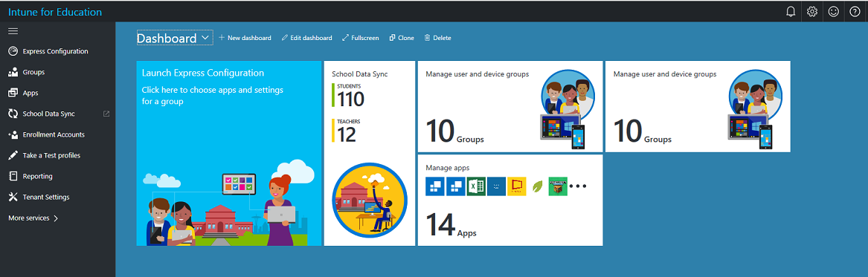Delete the dashboard

(x=437, y=38)
